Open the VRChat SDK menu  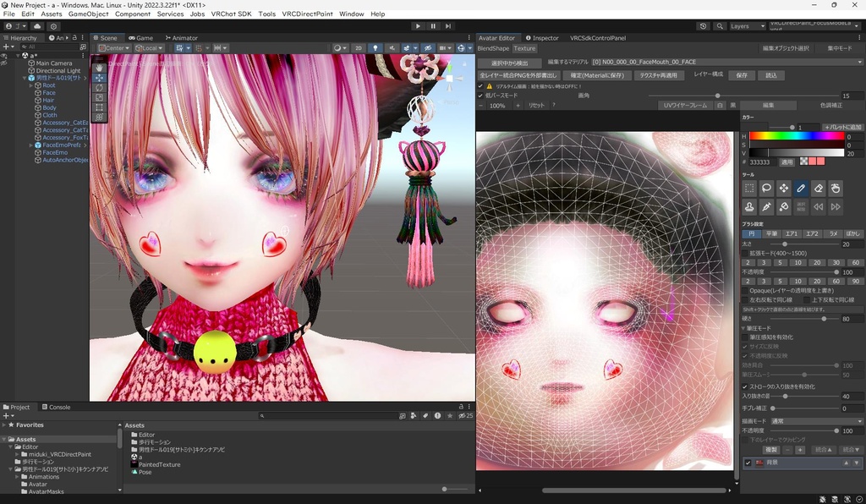point(231,14)
